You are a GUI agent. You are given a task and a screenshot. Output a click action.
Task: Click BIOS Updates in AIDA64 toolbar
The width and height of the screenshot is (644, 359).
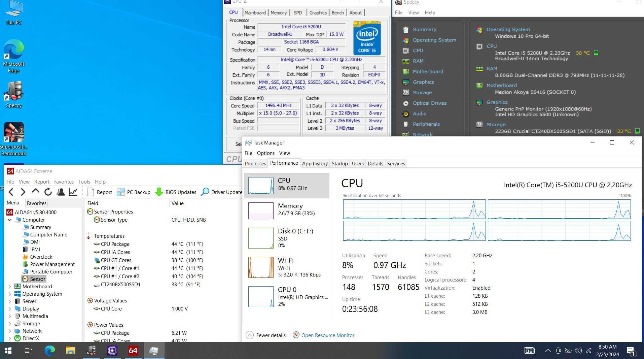click(176, 192)
